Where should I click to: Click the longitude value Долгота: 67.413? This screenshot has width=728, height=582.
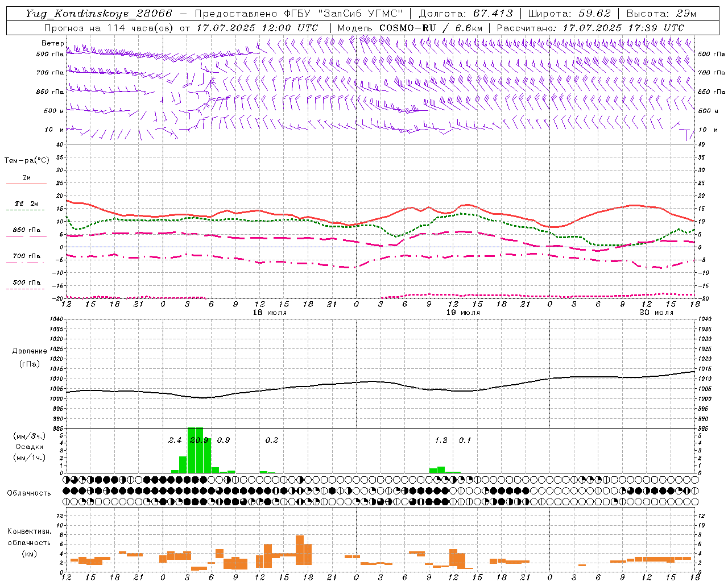coord(466,14)
